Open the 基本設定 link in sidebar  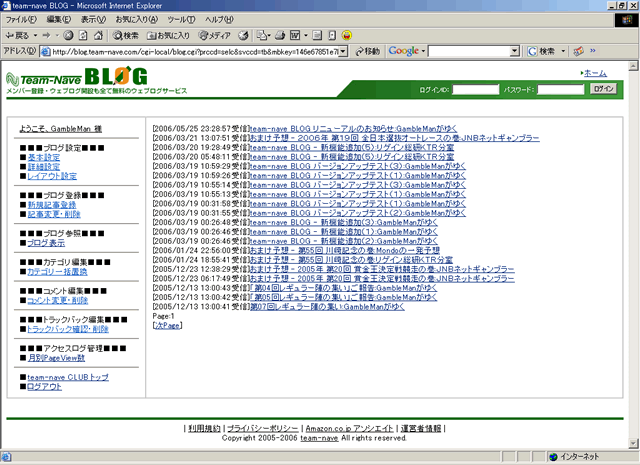tap(43, 157)
